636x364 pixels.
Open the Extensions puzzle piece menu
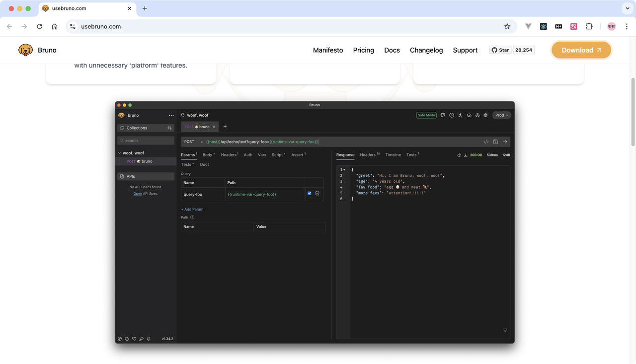click(589, 26)
